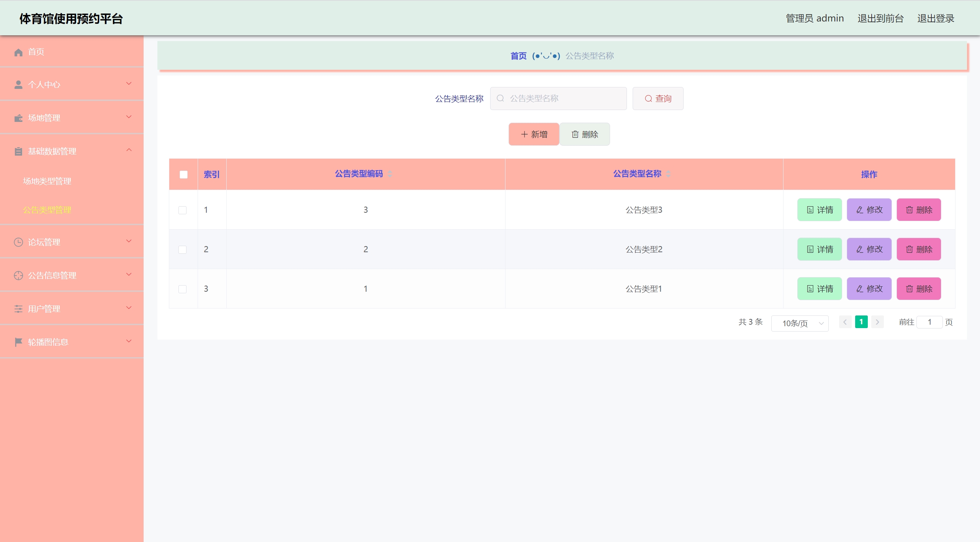
Task: Check the select-all checkbox in table header
Action: (183, 175)
